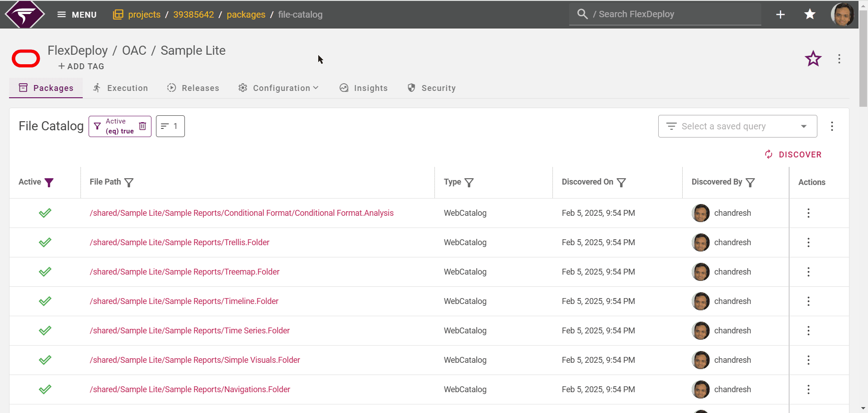Click the FlexDeploy logo icon
This screenshot has height=413, width=868.
click(25, 14)
